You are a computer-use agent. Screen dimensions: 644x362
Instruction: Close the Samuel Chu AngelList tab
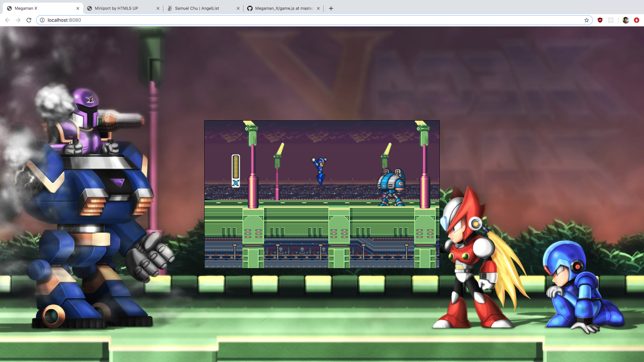pyautogui.click(x=238, y=8)
